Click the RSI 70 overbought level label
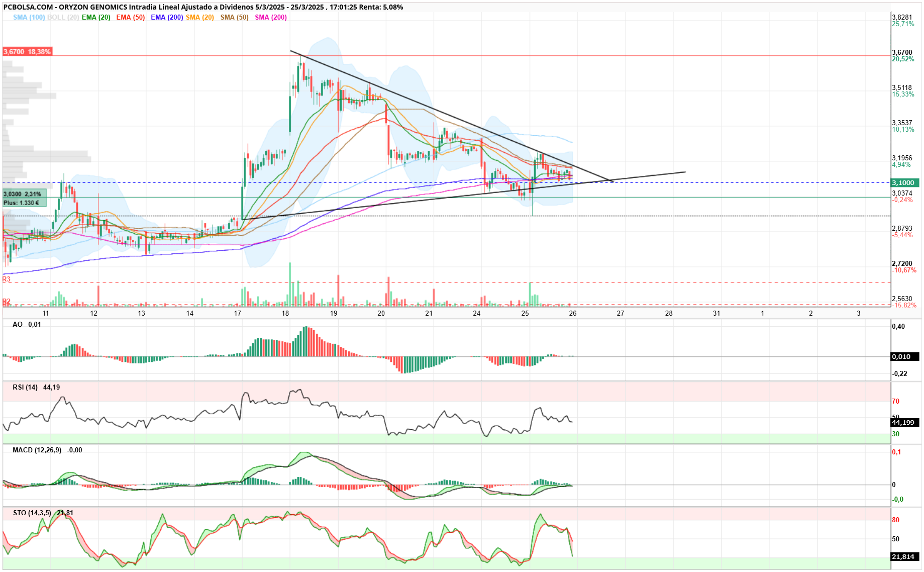Screen dimensions: 924x572 896,401
